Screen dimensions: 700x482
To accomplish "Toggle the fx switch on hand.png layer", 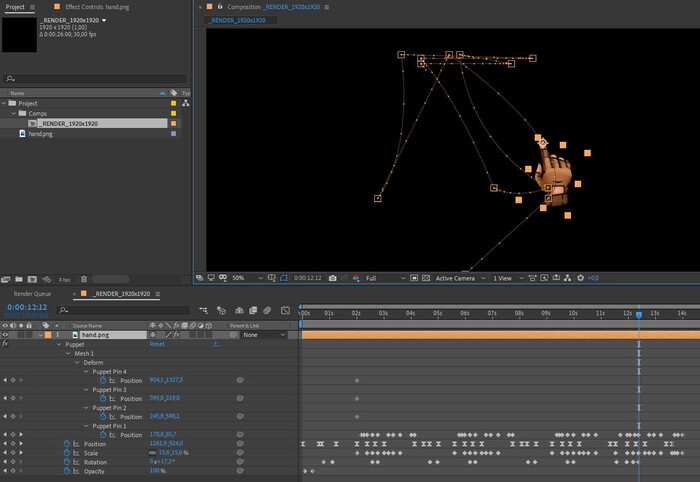I will [175, 335].
